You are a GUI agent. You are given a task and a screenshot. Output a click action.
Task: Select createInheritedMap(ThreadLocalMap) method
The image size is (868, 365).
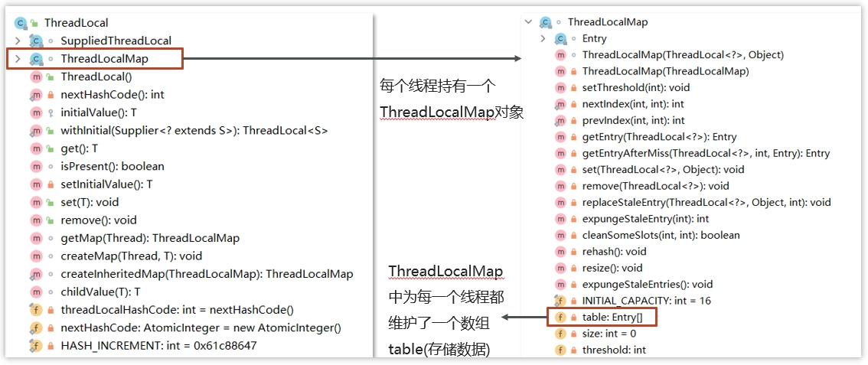point(207,274)
